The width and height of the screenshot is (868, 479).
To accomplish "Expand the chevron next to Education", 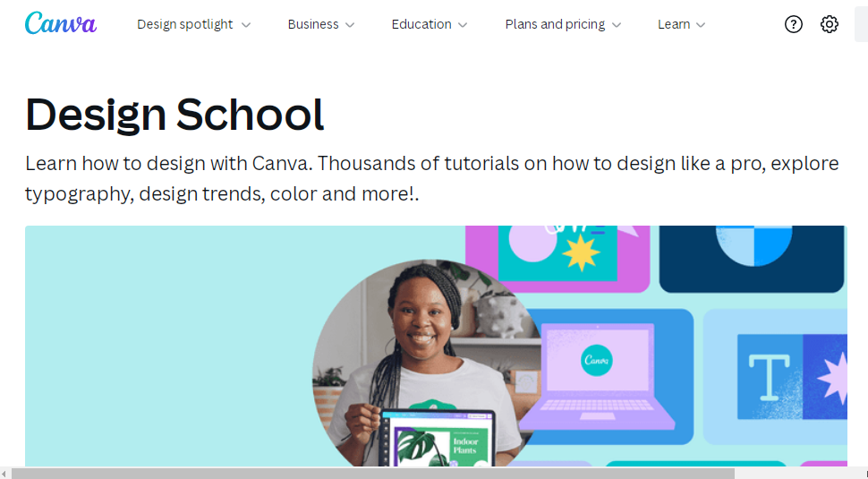I will [x=464, y=25].
